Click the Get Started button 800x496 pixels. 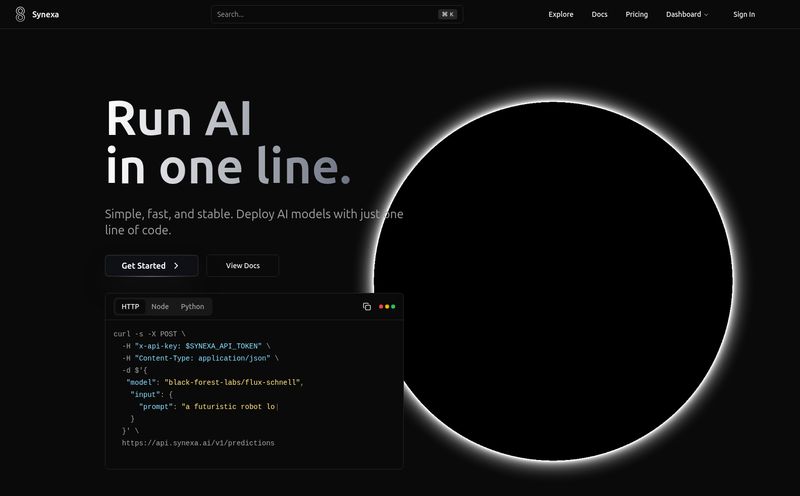point(152,265)
